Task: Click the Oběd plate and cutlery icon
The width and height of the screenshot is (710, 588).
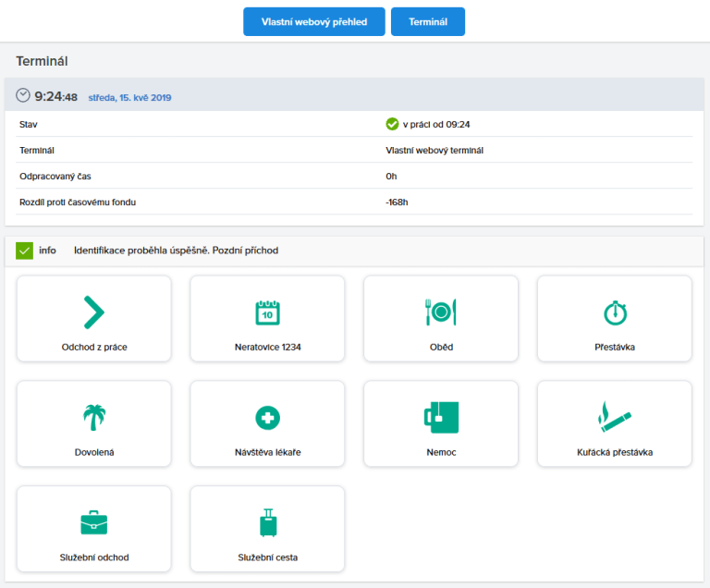Action: (x=441, y=312)
